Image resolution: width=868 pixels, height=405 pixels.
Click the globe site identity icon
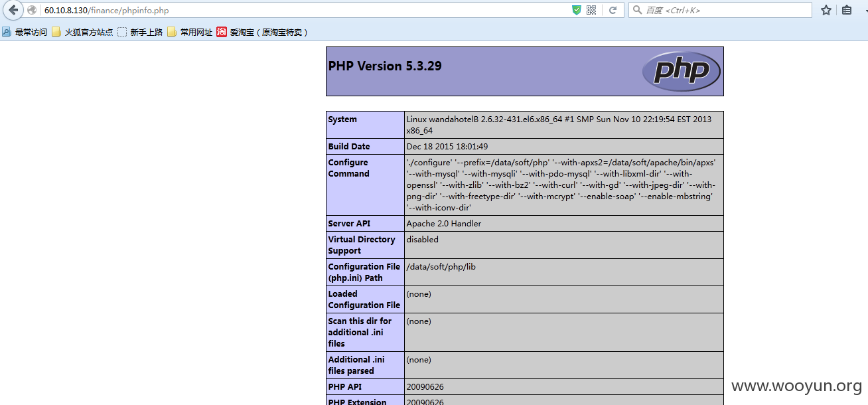coord(32,10)
